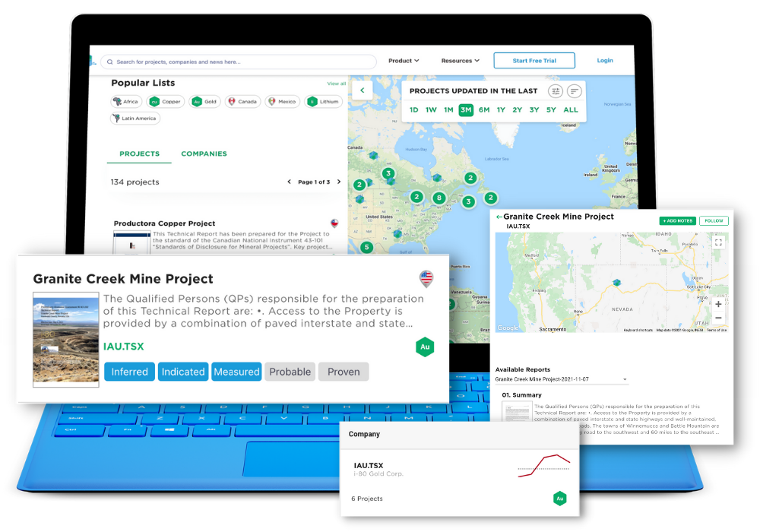
Task: Select the 3M time range
Action: coord(466,110)
